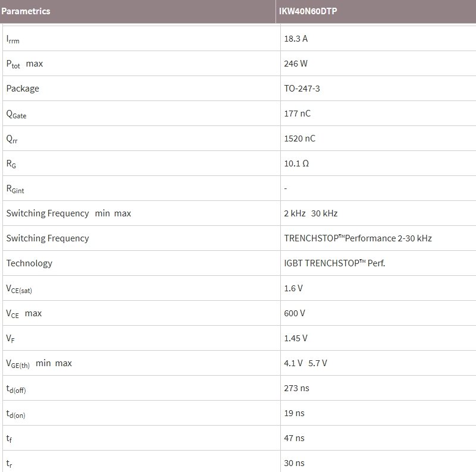Click the 2 kHz 30 kHz value
Viewport: 476px width, 472px height.
[311, 213]
